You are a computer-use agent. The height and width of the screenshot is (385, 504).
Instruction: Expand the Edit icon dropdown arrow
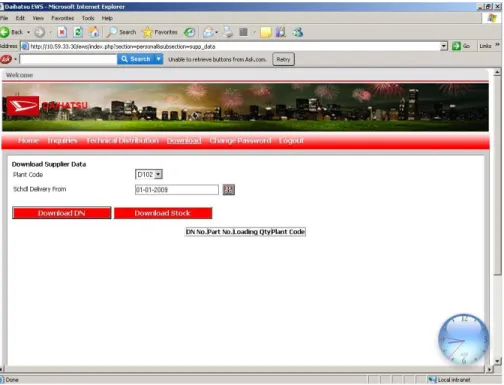pos(254,32)
